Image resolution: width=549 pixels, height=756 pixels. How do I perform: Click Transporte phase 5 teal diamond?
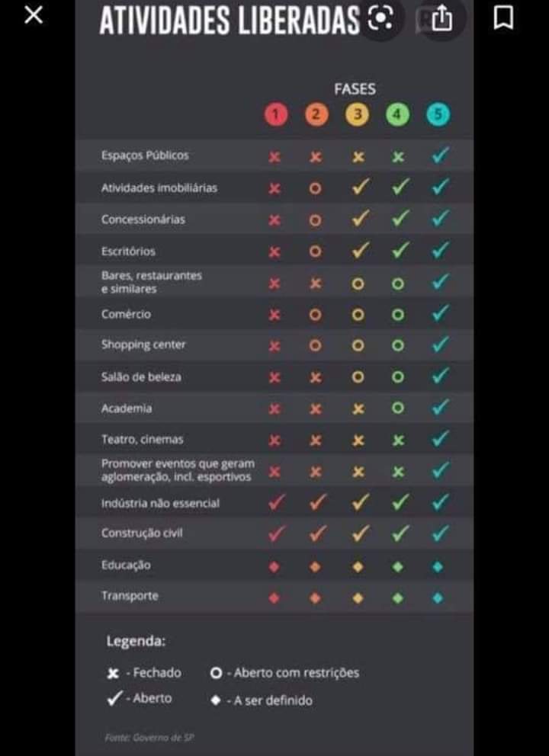pyautogui.click(x=438, y=597)
